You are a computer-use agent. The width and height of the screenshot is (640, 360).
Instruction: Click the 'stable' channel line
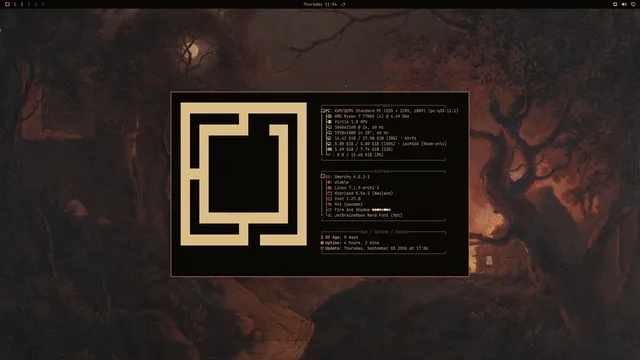pos(341,182)
